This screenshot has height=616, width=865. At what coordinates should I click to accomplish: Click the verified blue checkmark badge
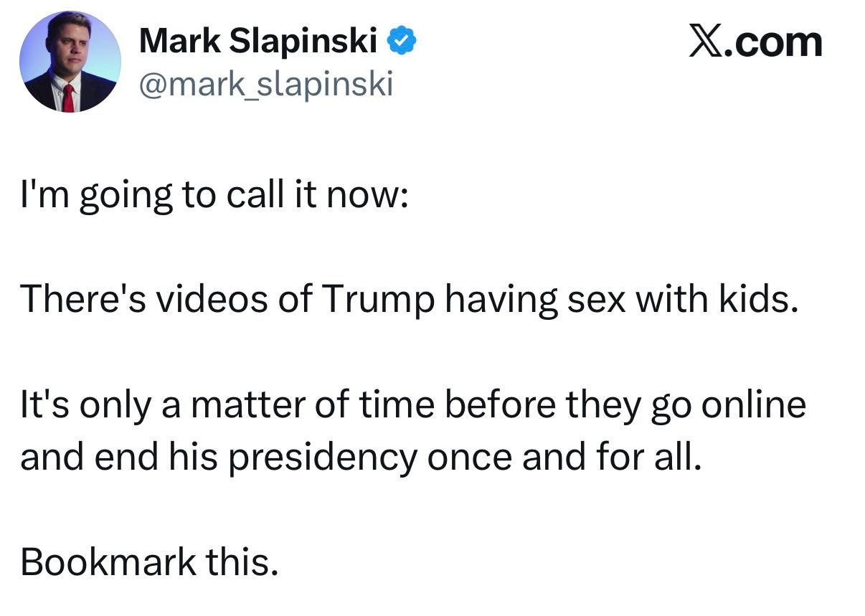point(402,42)
